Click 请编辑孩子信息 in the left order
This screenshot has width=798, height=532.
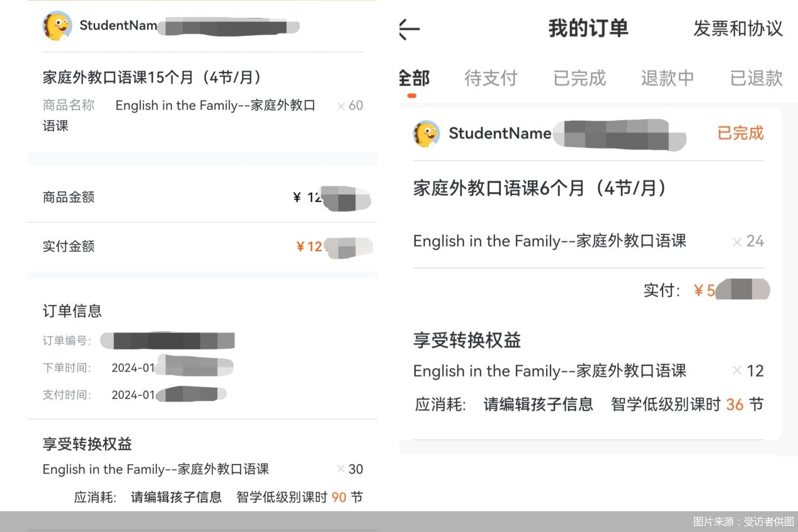point(177,497)
